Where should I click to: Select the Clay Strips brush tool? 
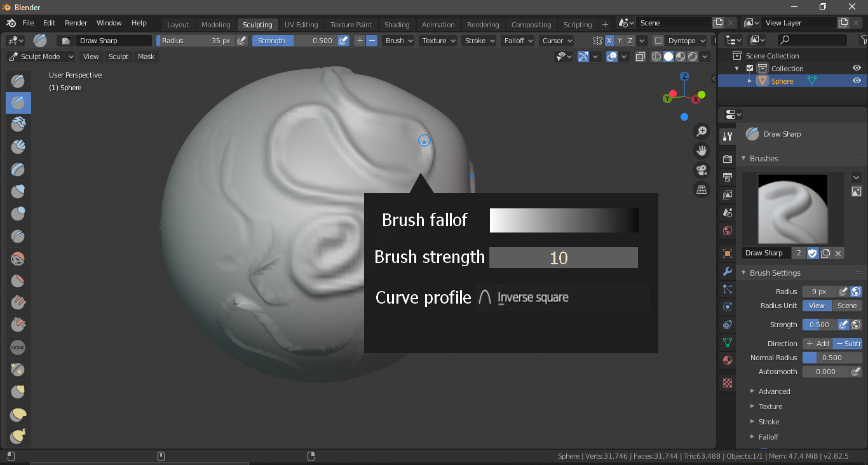(18, 147)
